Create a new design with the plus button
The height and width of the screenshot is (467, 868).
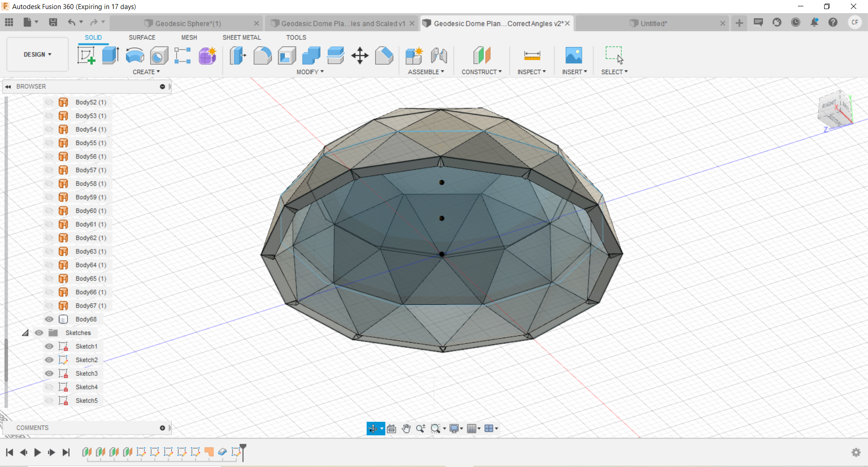tap(739, 23)
